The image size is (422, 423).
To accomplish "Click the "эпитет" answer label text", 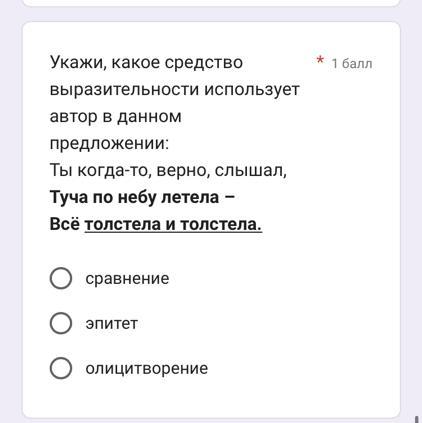I will click(x=111, y=324).
